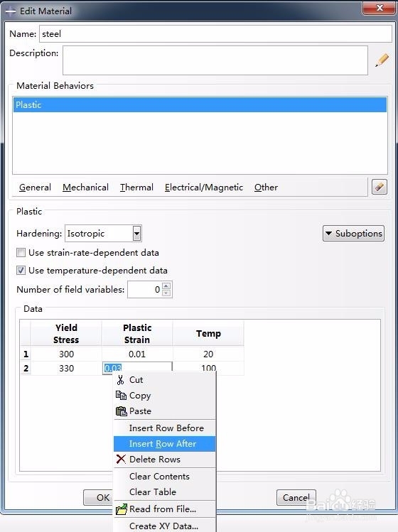Image resolution: width=398 pixels, height=532 pixels.
Task: Open the Hardening Isotropic dropdown
Action: tap(136, 234)
